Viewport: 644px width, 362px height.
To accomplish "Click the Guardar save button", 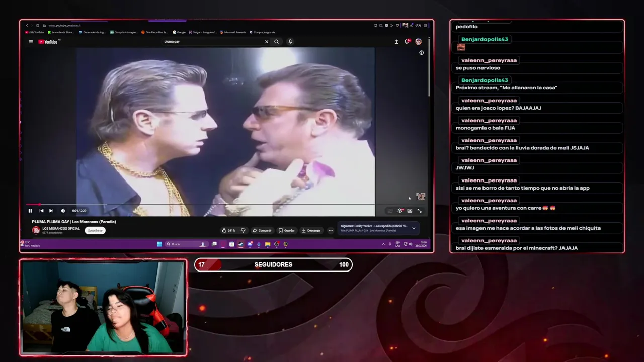I will coord(287,230).
